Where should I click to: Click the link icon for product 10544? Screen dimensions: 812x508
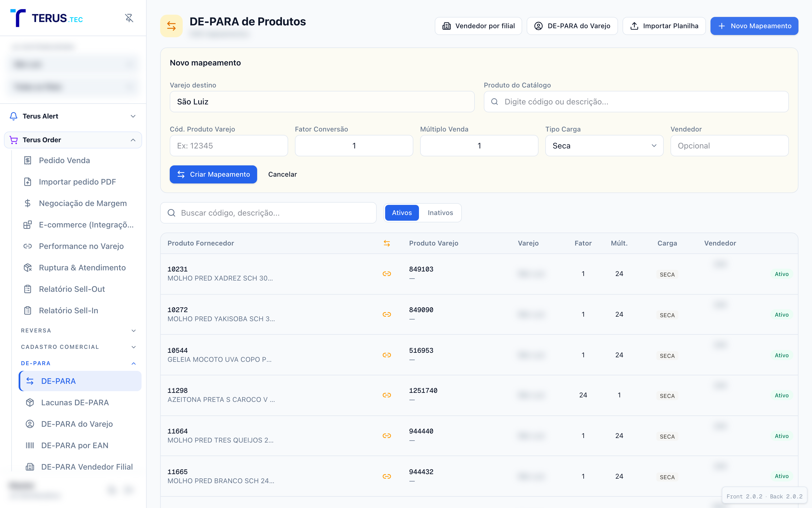point(387,355)
